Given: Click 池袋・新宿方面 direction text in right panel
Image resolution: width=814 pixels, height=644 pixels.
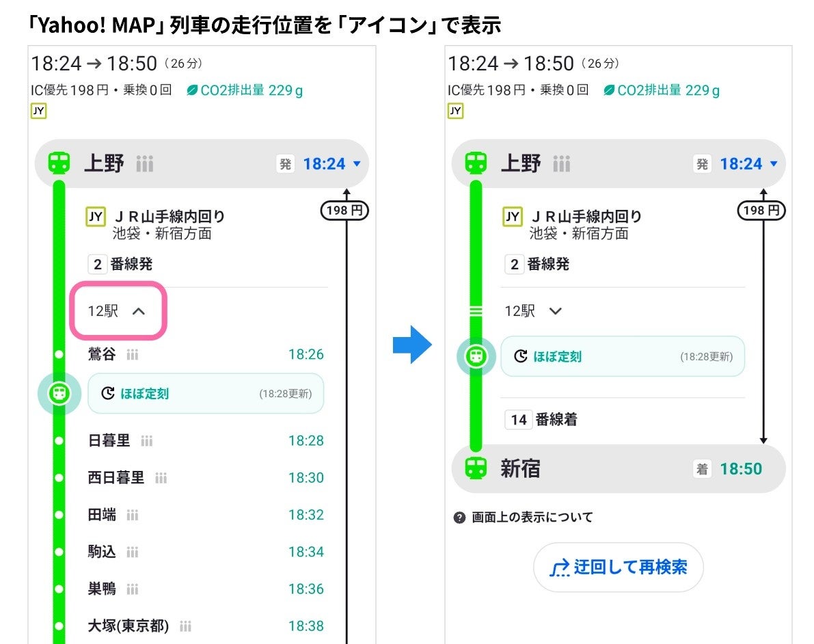Looking at the screenshot, I should 579,233.
